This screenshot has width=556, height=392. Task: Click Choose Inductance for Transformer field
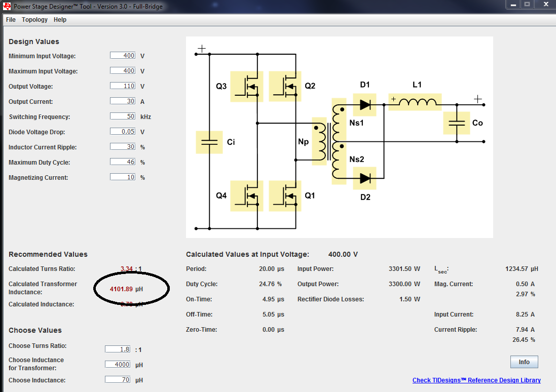tap(118, 365)
